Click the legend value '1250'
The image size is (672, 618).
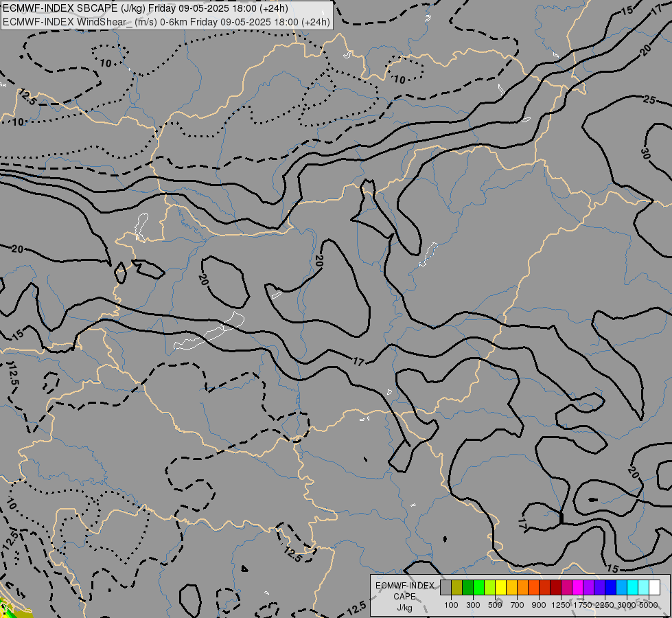point(561,605)
